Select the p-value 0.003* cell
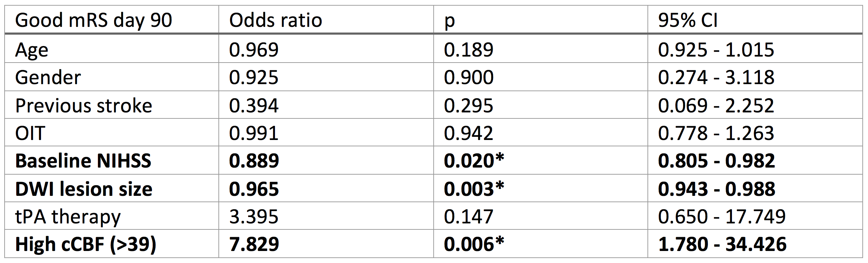Viewport: 868px width, 263px height. 474,189
